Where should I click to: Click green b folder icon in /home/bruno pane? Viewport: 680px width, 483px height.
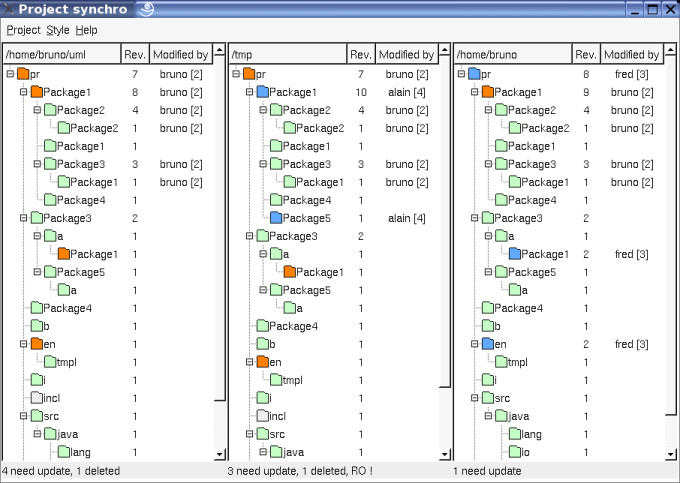click(488, 326)
